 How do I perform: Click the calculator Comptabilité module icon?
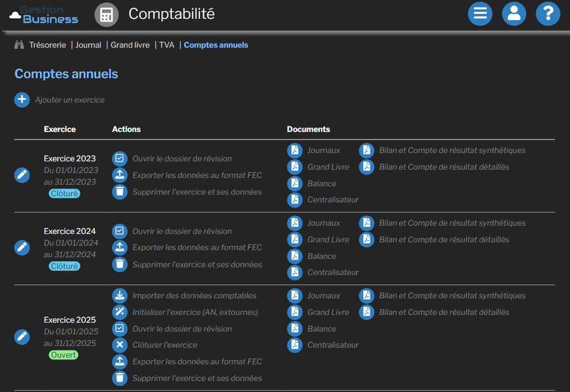point(106,14)
